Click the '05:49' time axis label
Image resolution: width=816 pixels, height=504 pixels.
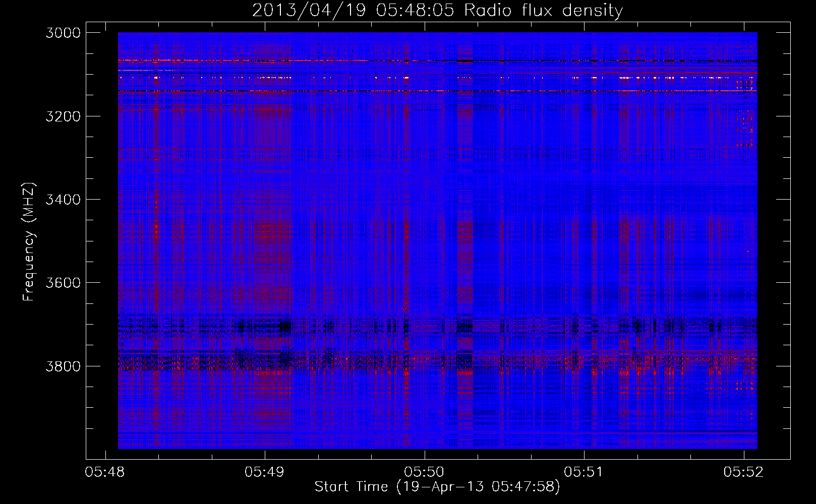264,472
